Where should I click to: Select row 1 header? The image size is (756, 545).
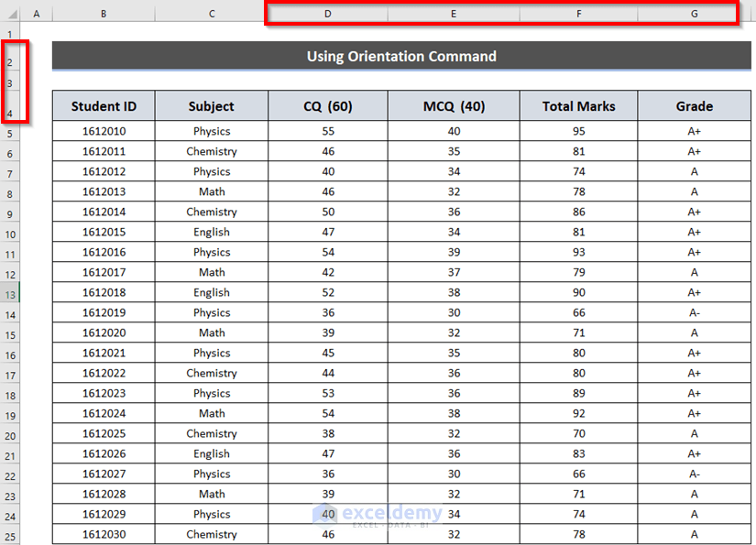point(10,34)
